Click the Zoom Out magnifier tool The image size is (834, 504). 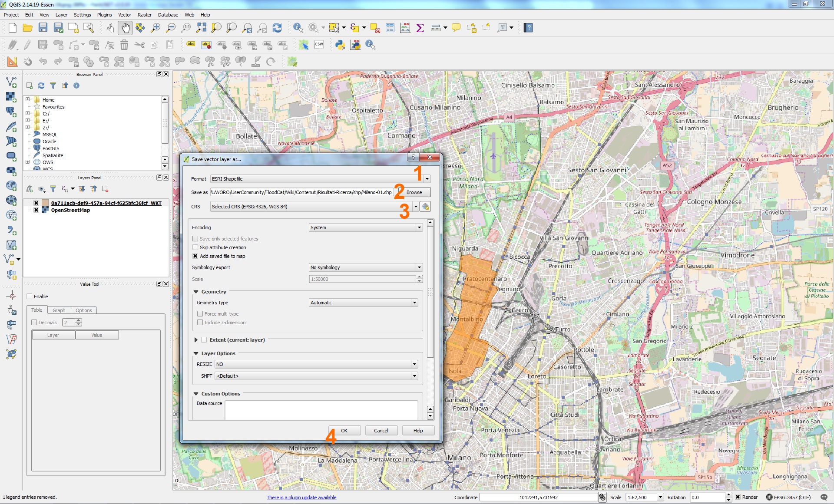(x=171, y=28)
